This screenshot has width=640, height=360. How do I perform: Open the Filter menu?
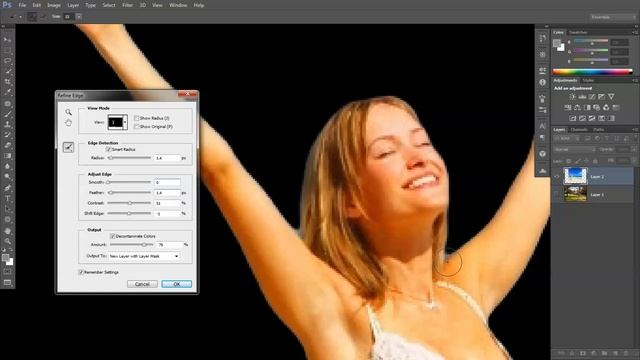[x=127, y=5]
